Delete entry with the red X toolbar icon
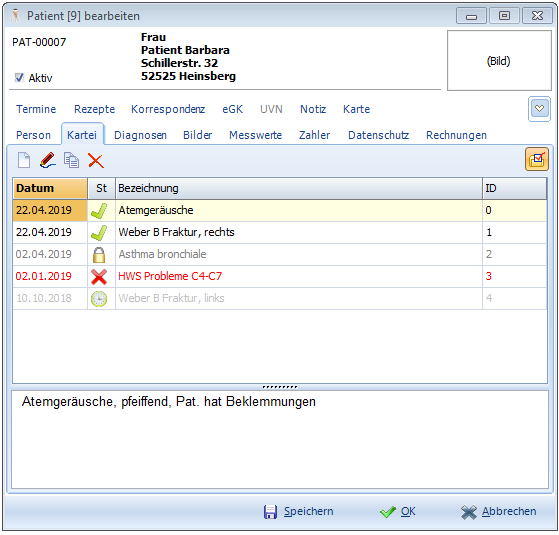 (96, 161)
